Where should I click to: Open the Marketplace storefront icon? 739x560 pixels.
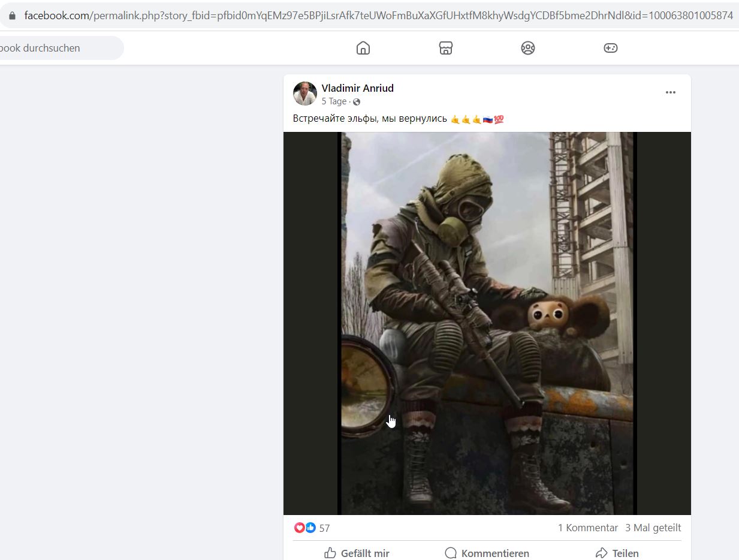click(445, 48)
